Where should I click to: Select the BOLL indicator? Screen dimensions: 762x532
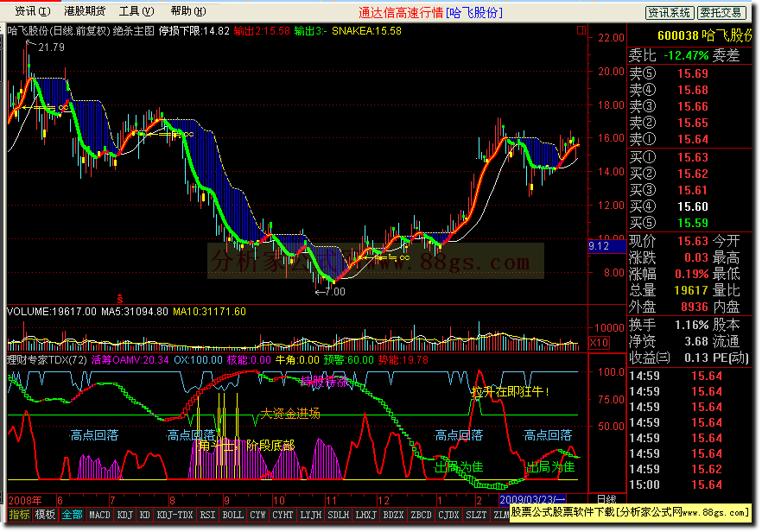click(233, 515)
